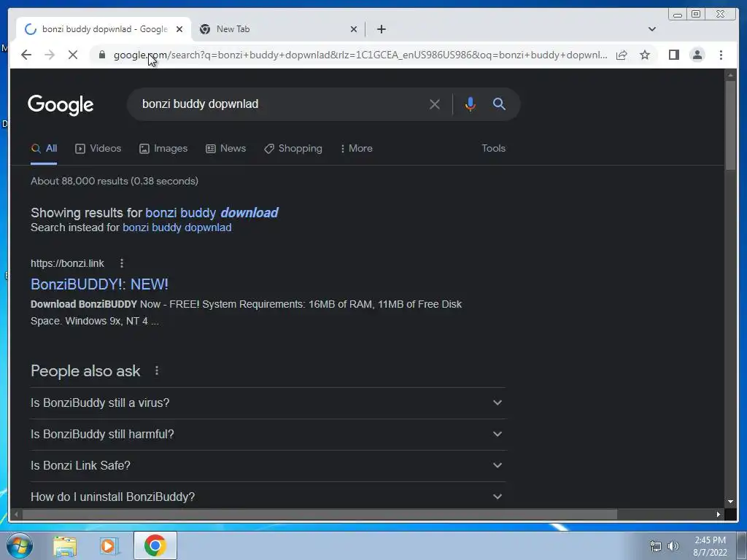The height and width of the screenshot is (560, 747).
Task: Open the volume speaker tray icon
Action: pyautogui.click(x=673, y=546)
